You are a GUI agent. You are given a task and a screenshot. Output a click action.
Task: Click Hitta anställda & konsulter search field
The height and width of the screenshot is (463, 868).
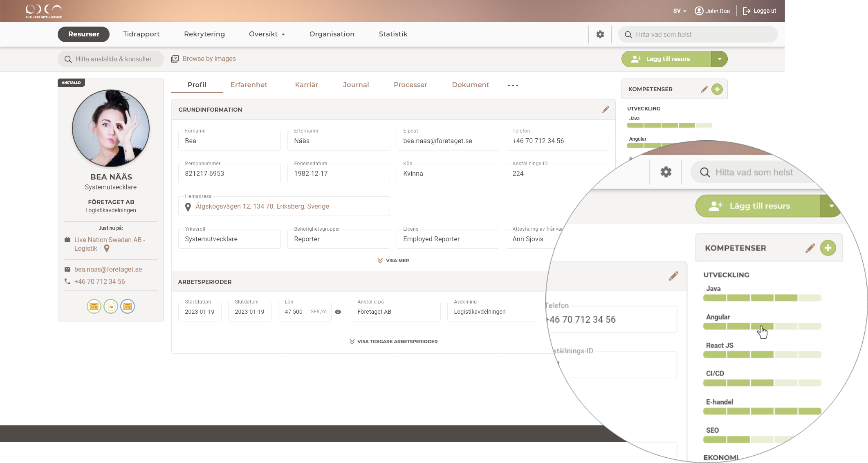click(111, 59)
